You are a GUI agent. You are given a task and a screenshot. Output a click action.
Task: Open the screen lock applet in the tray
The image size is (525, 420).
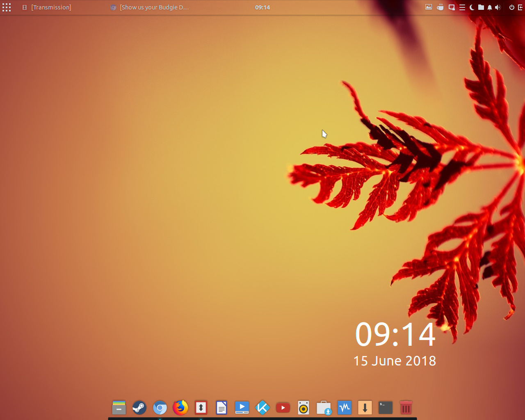click(452, 7)
